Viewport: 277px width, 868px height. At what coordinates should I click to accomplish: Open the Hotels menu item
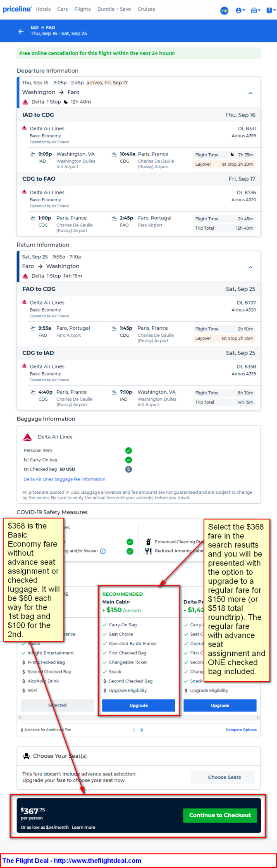(43, 9)
